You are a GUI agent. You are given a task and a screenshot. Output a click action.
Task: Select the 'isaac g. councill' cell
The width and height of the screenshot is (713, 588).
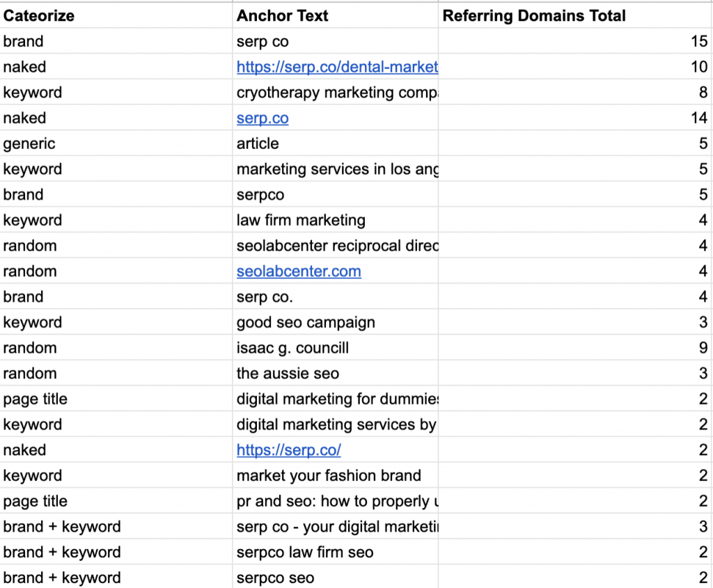pyautogui.click(x=335, y=348)
